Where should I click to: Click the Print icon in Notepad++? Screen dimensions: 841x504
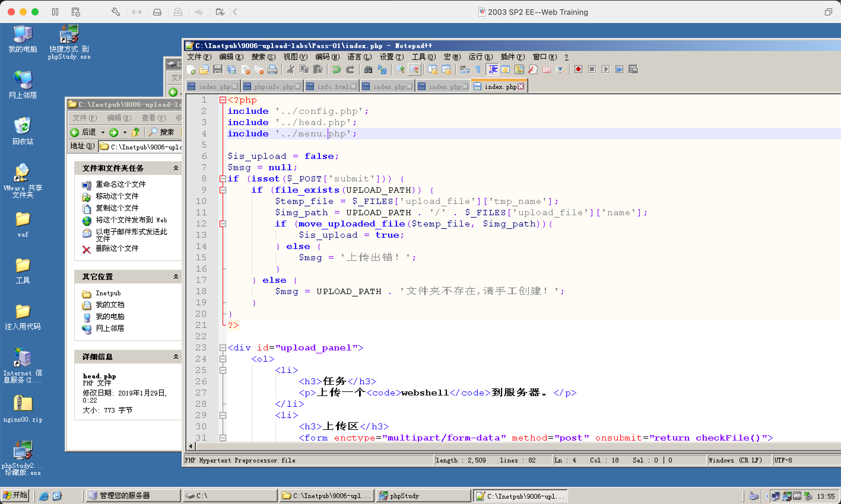(x=272, y=69)
